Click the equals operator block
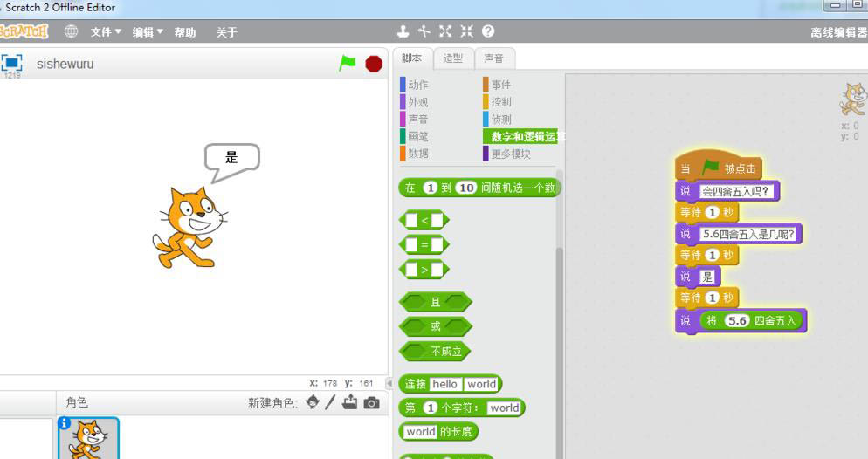868x459 pixels. click(x=424, y=244)
